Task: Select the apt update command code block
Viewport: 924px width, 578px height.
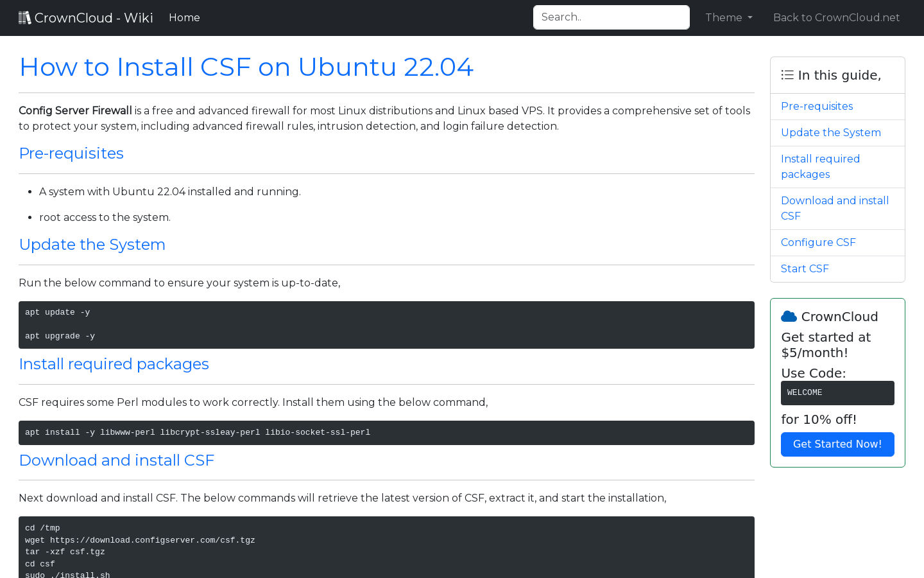Action: coord(386,324)
